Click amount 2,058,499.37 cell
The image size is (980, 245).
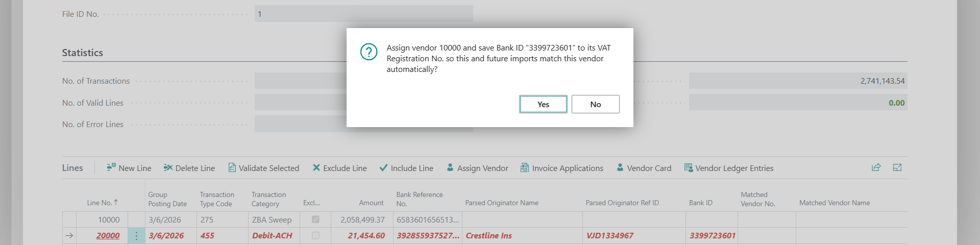[362, 219]
